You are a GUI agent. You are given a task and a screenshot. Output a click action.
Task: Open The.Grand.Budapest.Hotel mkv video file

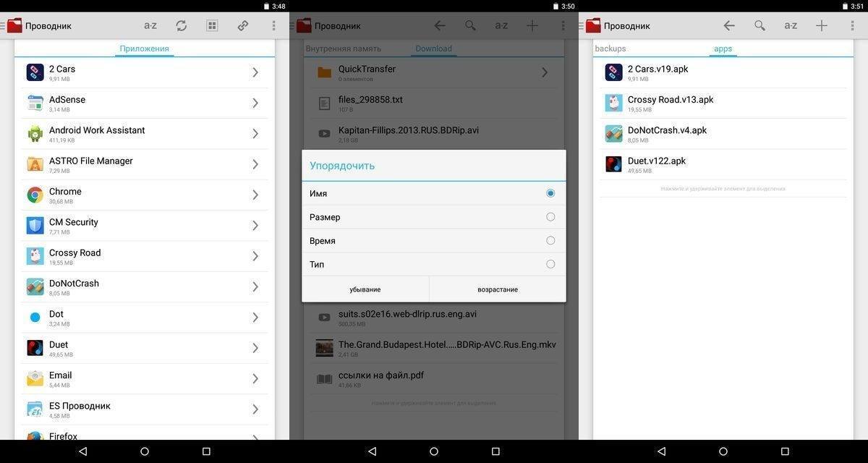click(434, 348)
